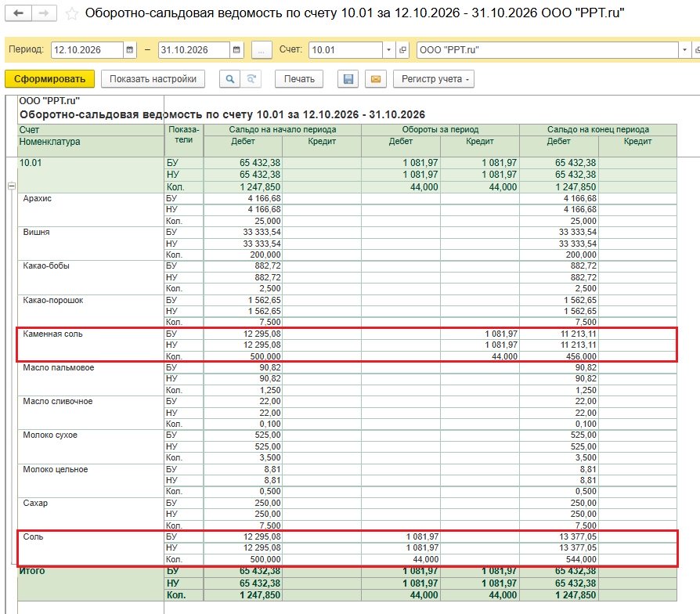Click the Сальдо на начало периода header
This screenshot has width=700, height=614.
[283, 129]
